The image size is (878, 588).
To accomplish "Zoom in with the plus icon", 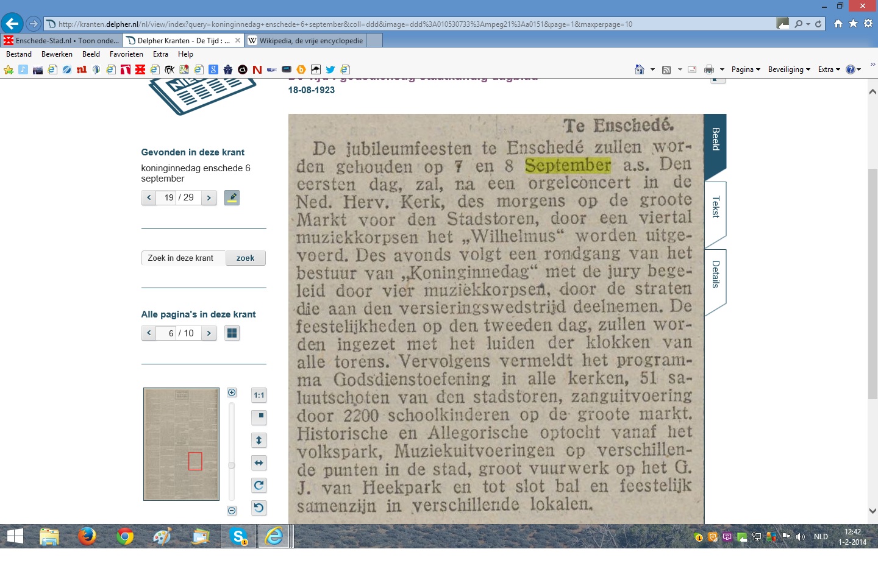I will [x=232, y=393].
